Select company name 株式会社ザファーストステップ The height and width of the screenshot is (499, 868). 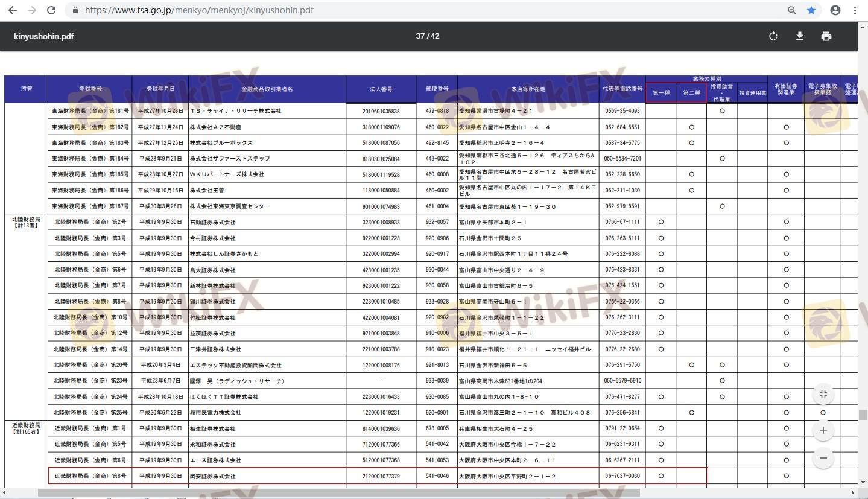click(x=230, y=159)
